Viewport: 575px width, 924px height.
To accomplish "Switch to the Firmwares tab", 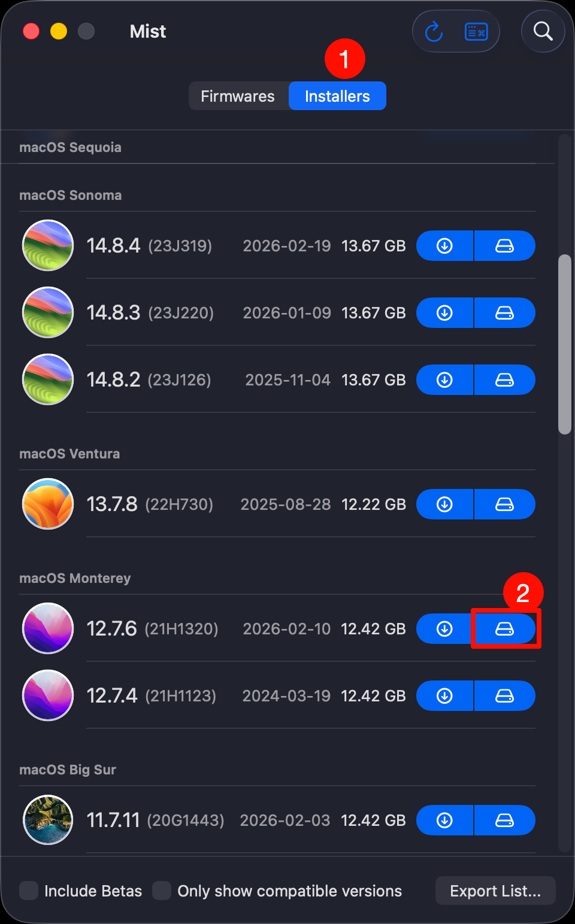I will tap(238, 96).
